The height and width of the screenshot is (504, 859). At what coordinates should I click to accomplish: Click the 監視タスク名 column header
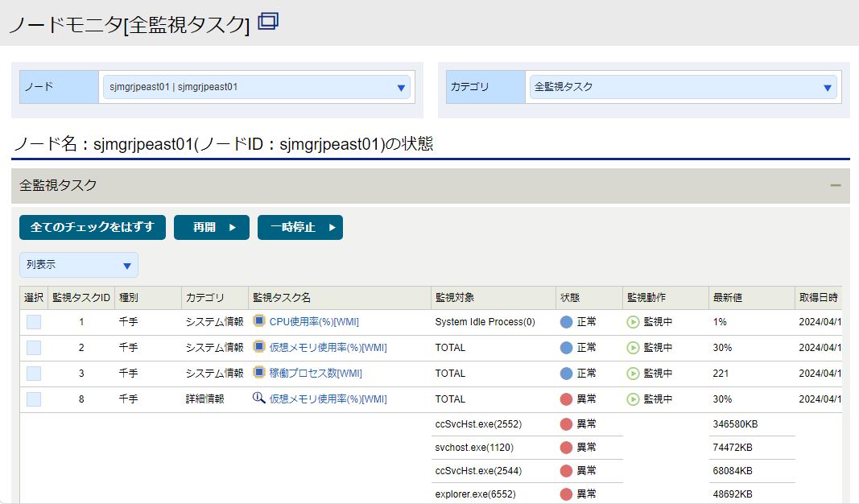(340, 297)
